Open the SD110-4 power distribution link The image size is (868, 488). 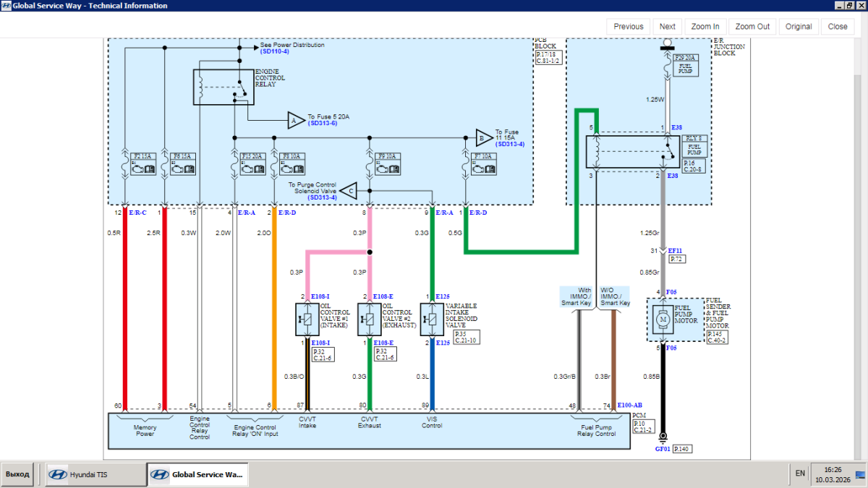275,51
